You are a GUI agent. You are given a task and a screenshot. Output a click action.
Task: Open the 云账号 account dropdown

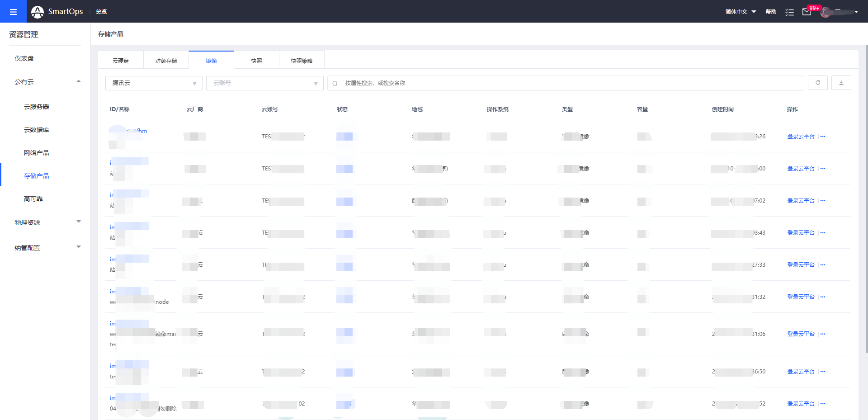click(265, 83)
